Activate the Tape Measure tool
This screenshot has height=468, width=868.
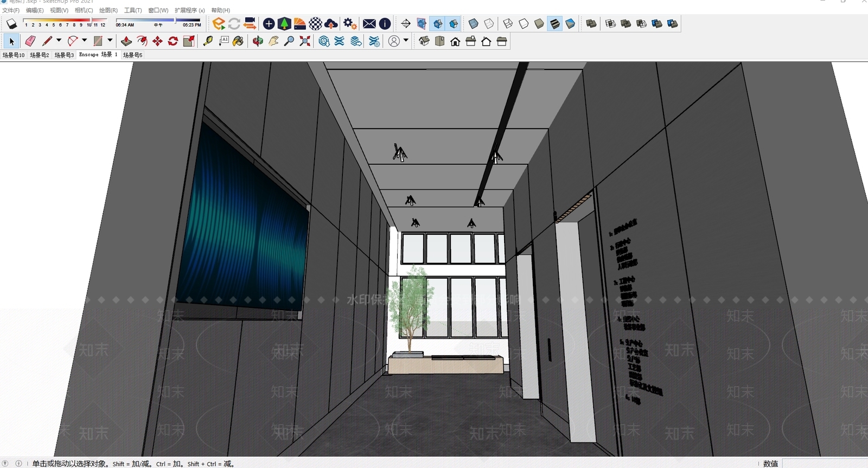(208, 41)
